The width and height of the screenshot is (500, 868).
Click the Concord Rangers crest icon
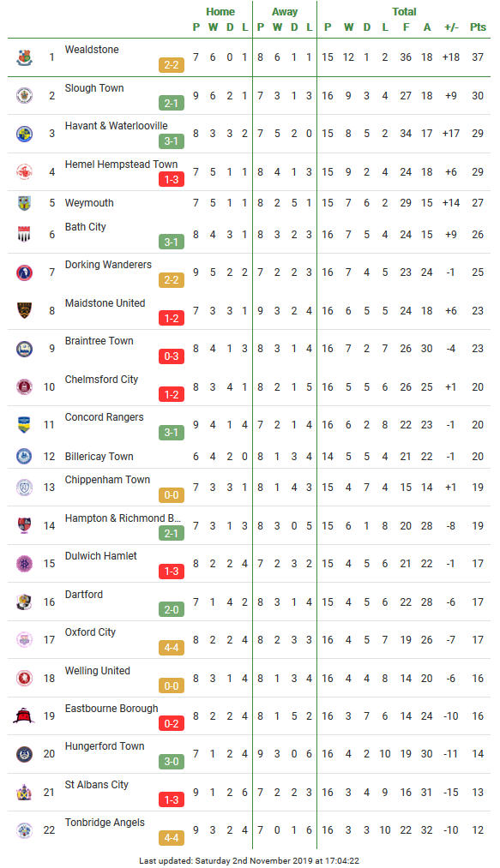[24, 425]
